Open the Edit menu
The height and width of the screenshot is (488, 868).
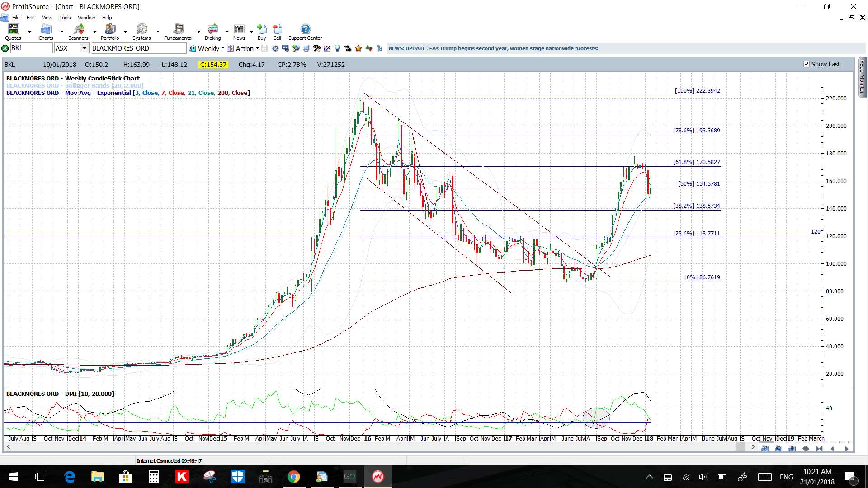click(x=31, y=18)
